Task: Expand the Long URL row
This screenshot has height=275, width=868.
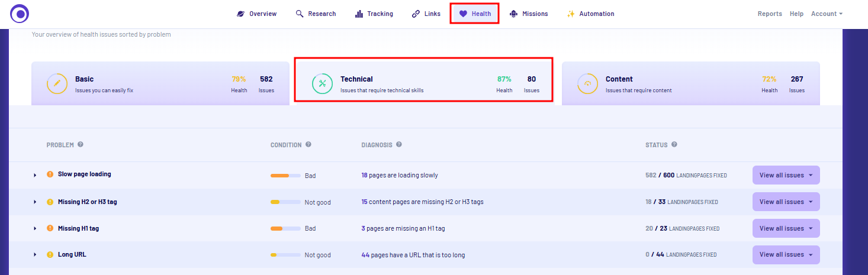Action: pos(35,255)
